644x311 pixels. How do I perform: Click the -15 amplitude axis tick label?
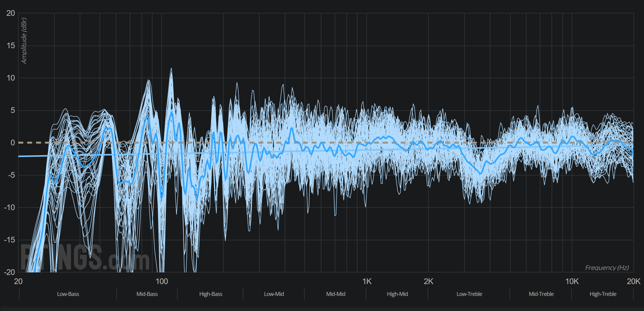[x=10, y=240]
